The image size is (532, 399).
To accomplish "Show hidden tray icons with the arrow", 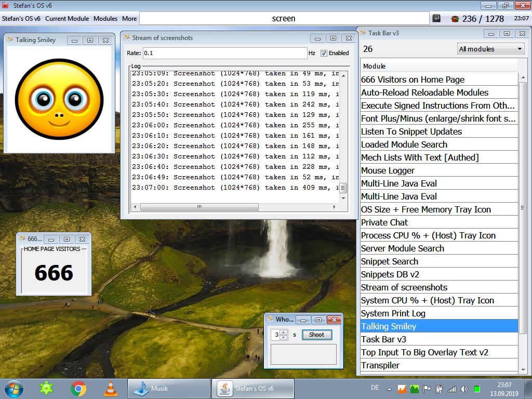I will pos(389,388).
